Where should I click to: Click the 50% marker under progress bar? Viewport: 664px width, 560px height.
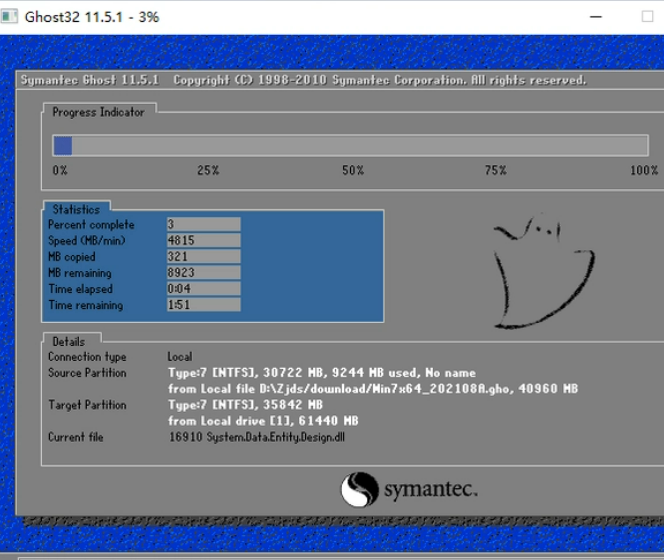coord(353,171)
